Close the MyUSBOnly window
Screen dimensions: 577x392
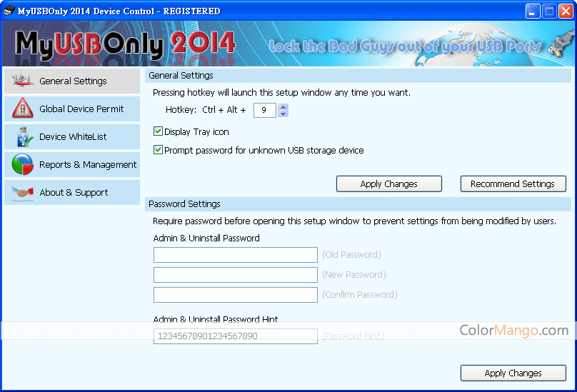click(566, 11)
